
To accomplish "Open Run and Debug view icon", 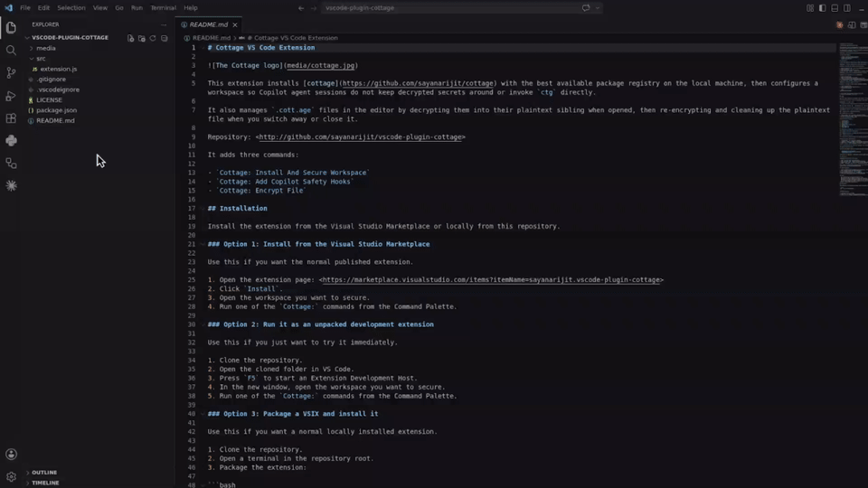I will tap(11, 96).
